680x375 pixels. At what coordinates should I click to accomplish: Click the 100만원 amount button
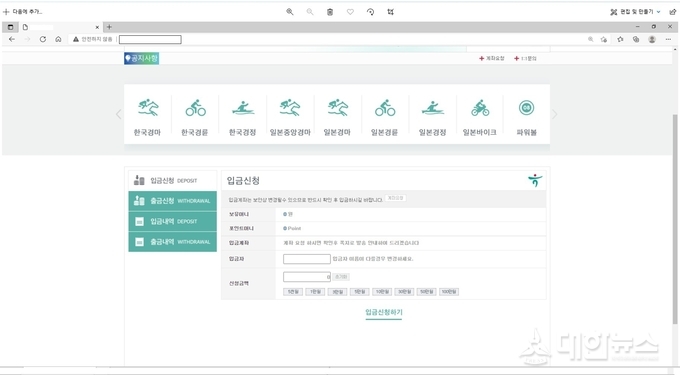[449, 292]
